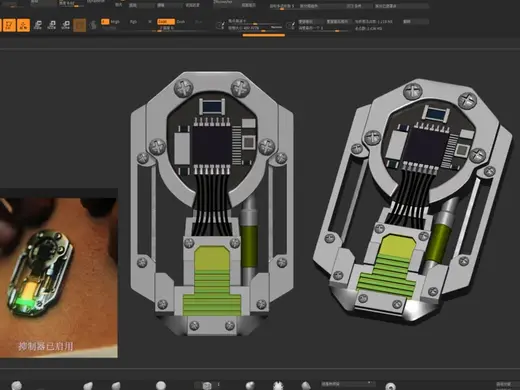Click the cube mesh icon in bottom shelf
Image resolution: width=520 pixels, height=390 pixels.
pos(207,386)
